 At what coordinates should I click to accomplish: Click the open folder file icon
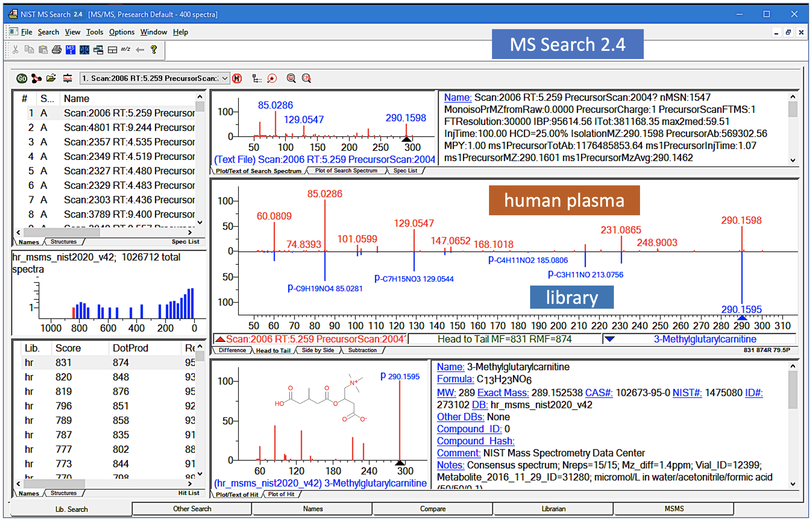(x=51, y=78)
